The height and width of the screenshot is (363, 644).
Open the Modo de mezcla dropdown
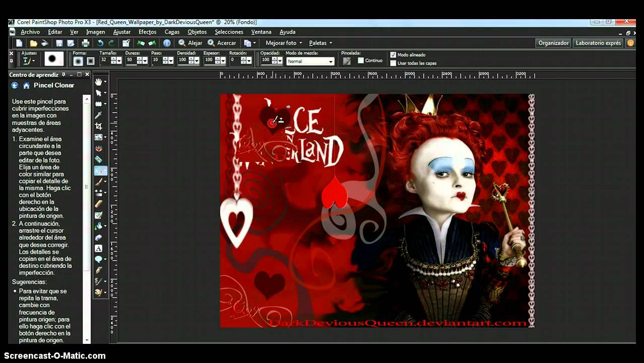[310, 62]
